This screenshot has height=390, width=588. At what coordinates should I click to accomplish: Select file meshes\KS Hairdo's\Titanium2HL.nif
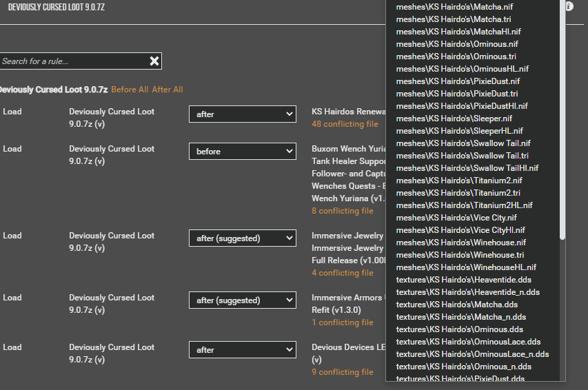tap(464, 205)
